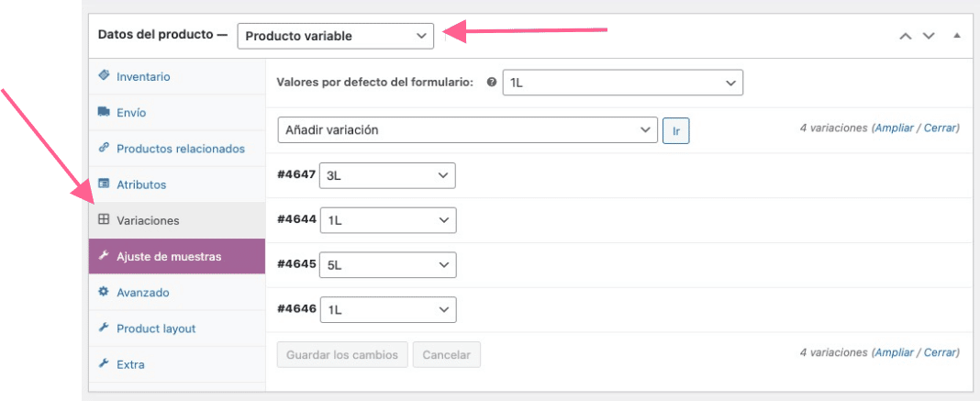Open the Añadir variación dropdown

467,130
